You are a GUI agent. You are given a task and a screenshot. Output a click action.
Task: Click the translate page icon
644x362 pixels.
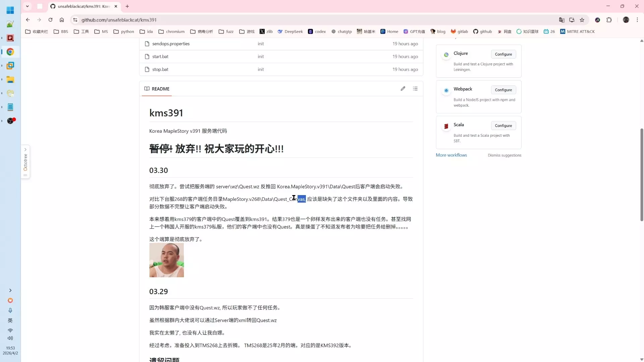[562, 20]
